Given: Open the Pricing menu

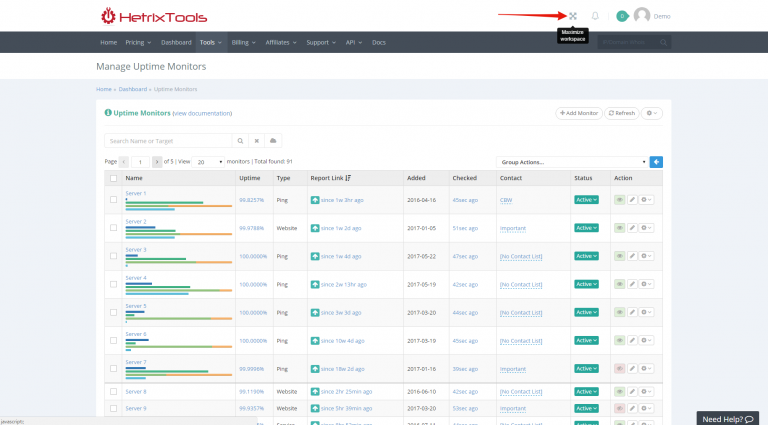Looking at the screenshot, I should tap(138, 43).
